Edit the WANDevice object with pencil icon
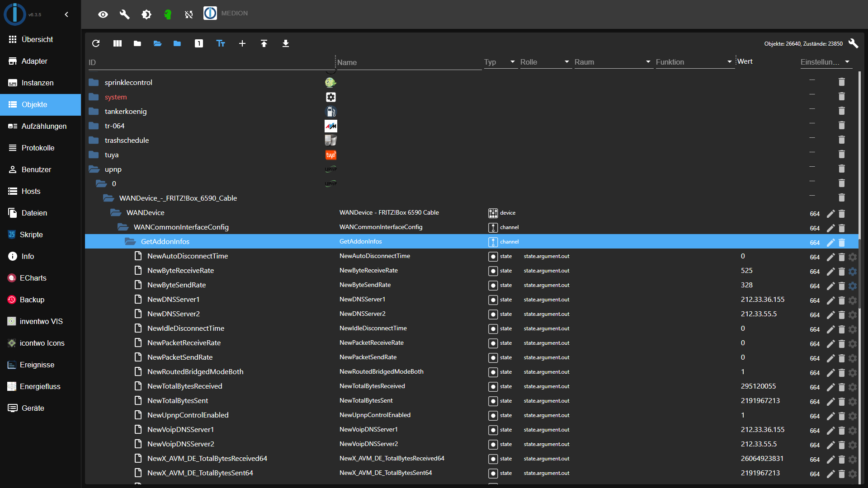 (830, 214)
